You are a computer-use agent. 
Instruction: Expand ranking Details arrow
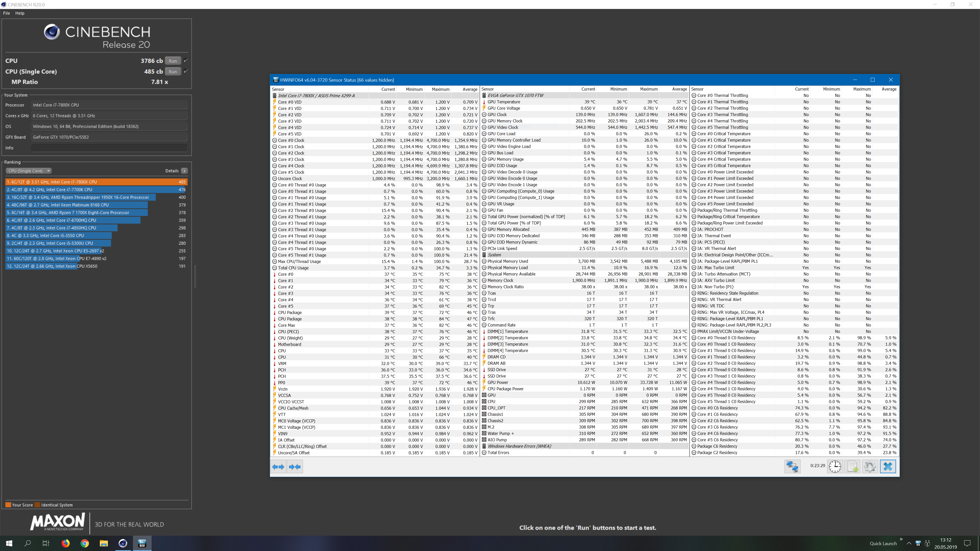pos(185,171)
